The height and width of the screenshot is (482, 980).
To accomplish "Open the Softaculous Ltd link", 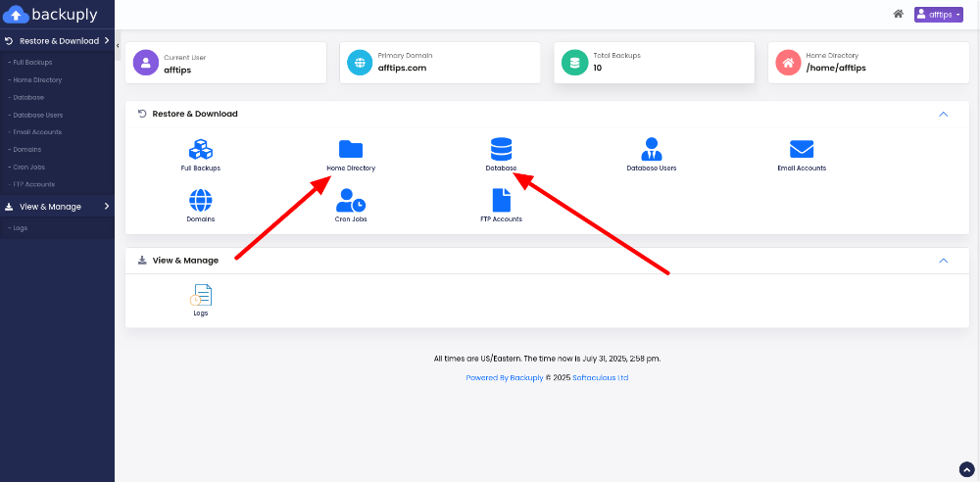I will point(600,377).
